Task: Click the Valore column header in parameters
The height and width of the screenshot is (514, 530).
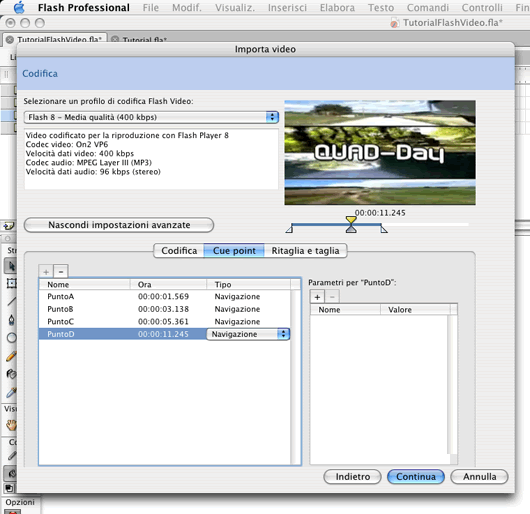Action: click(x=415, y=310)
